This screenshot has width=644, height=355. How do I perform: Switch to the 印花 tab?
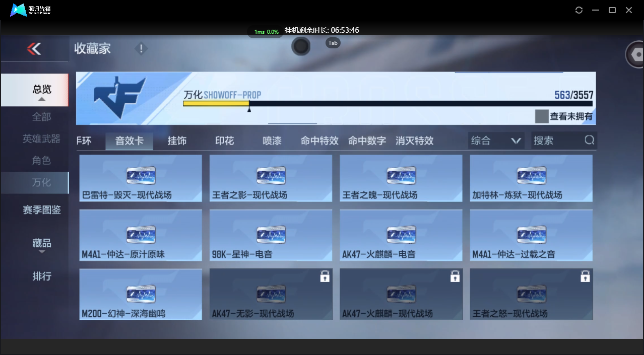click(224, 141)
